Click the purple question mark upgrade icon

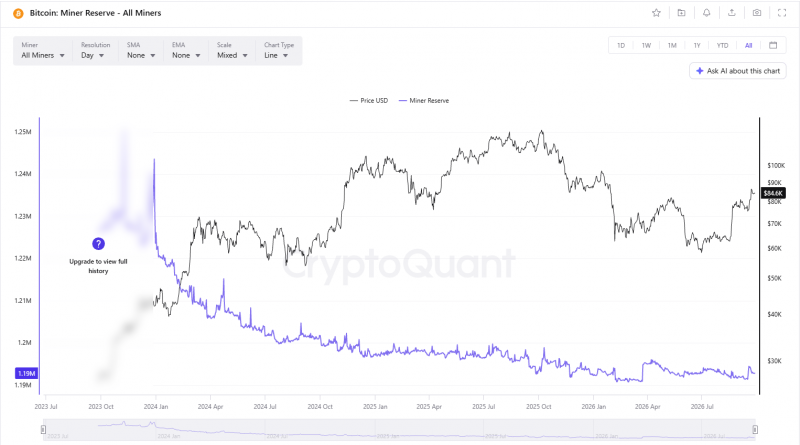pyautogui.click(x=98, y=244)
